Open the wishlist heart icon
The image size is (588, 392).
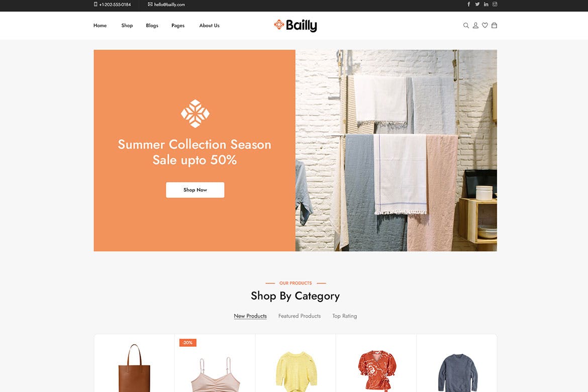[x=485, y=26]
